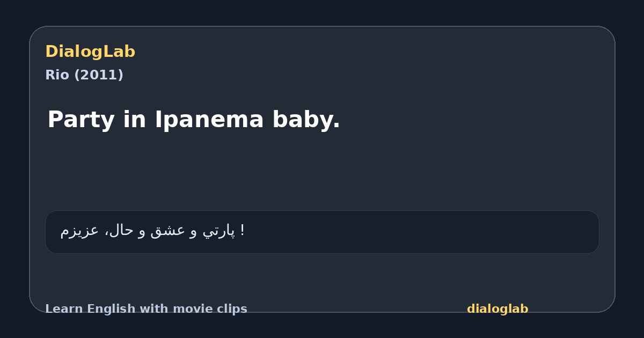Open the Rio (2011) movie title
Image resolution: width=644 pixels, height=338 pixels.
tap(84, 75)
